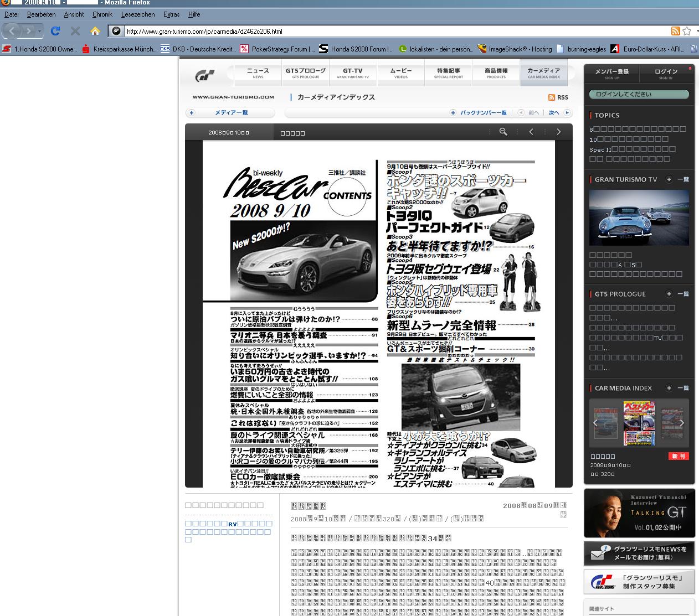Click the ログイン Sign In button
The height and width of the screenshot is (616, 699).
pyautogui.click(x=666, y=74)
